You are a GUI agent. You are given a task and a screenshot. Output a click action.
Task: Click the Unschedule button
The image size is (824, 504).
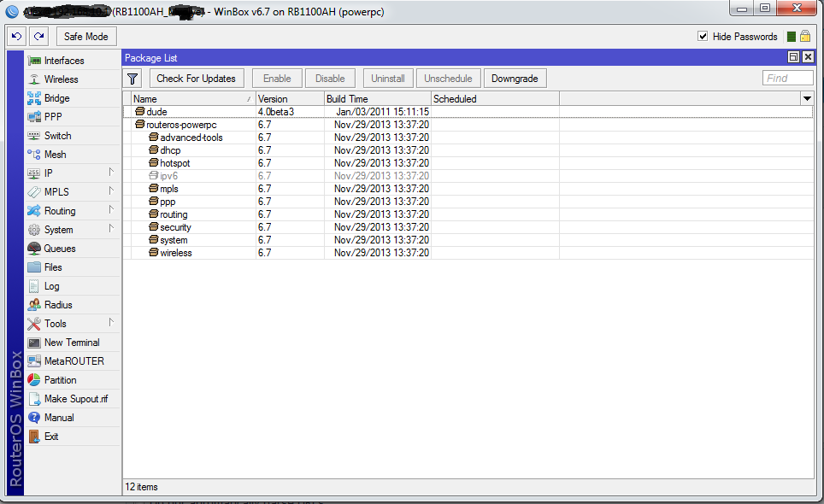click(448, 79)
